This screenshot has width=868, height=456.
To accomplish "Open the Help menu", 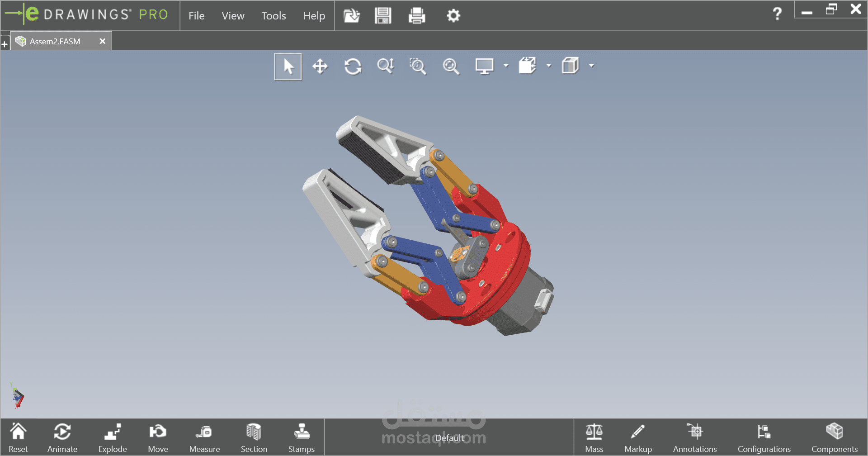I will pyautogui.click(x=314, y=16).
